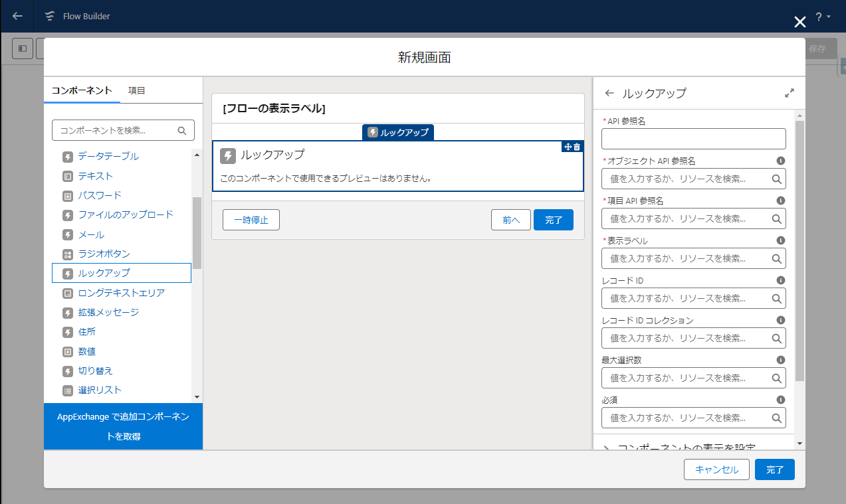Switch to the 項目 tab
The width and height of the screenshot is (846, 504).
click(x=137, y=90)
